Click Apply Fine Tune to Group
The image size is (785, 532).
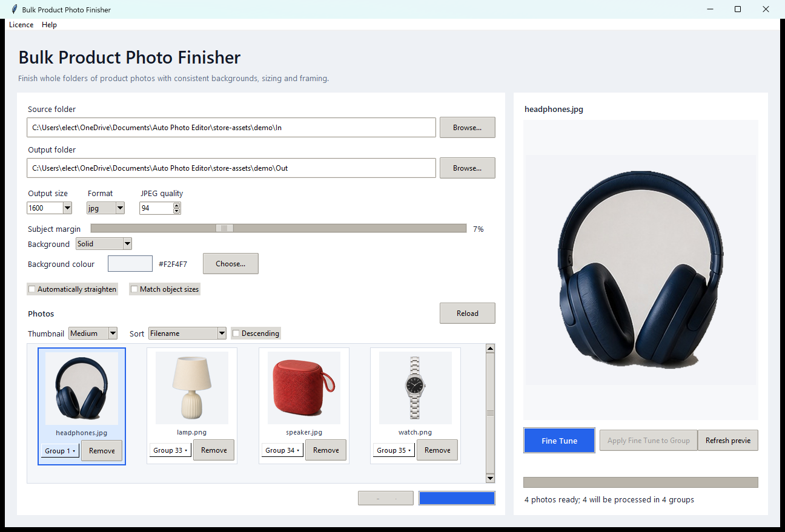pos(649,441)
